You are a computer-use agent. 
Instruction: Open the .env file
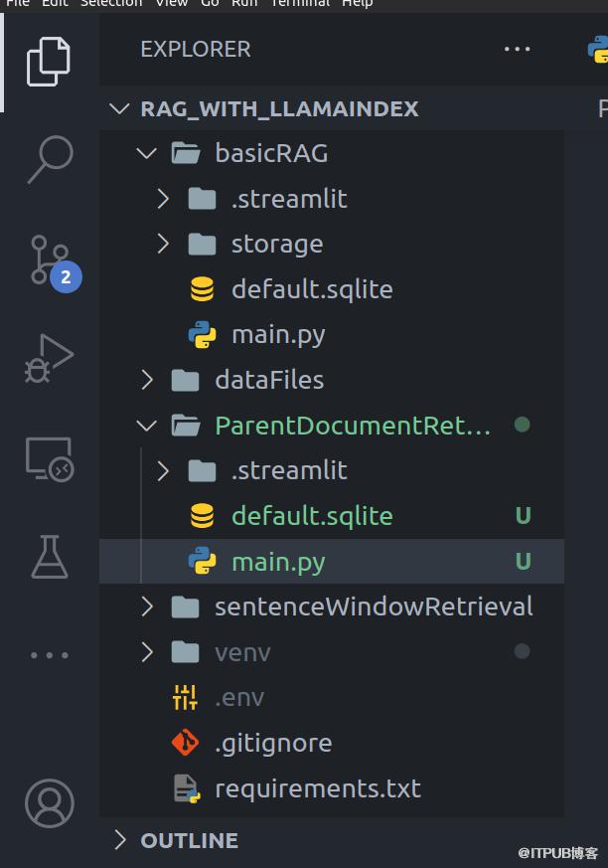pyautogui.click(x=239, y=698)
